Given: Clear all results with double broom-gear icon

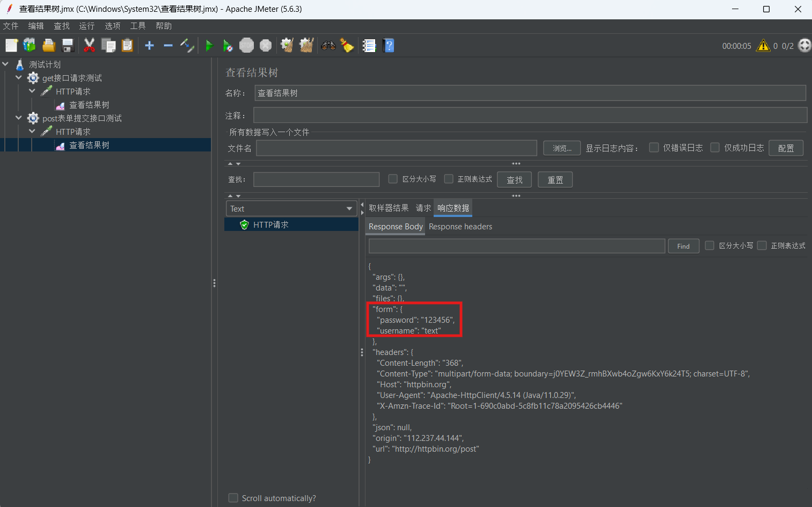Looking at the screenshot, I should coord(306,46).
